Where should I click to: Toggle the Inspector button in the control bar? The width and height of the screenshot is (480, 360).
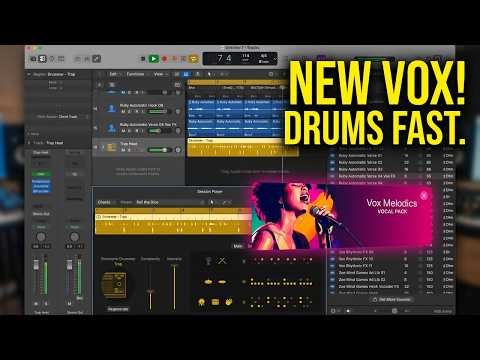coord(42,59)
